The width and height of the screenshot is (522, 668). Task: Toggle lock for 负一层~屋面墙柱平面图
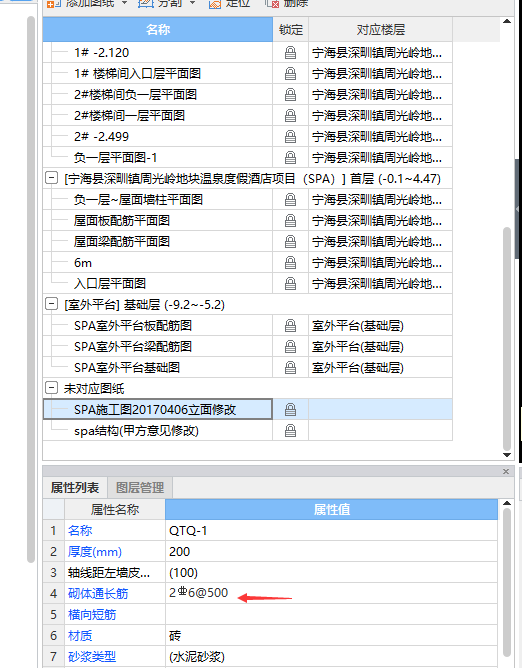[290, 200]
